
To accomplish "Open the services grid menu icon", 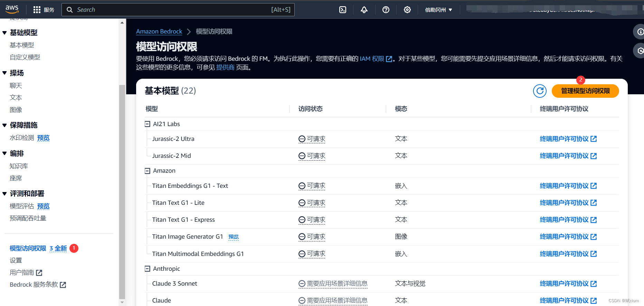I will (x=37, y=10).
